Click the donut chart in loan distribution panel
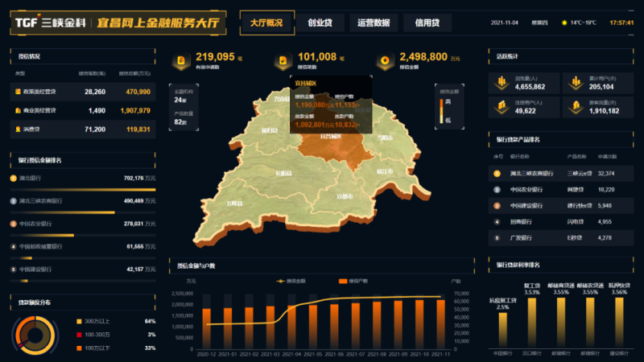This screenshot has width=644, height=362. click(35, 335)
